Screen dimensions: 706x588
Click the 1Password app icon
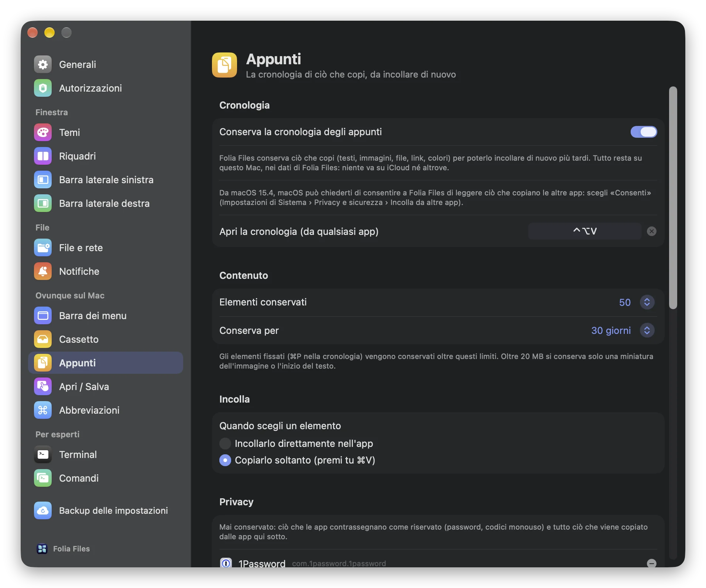point(226,563)
